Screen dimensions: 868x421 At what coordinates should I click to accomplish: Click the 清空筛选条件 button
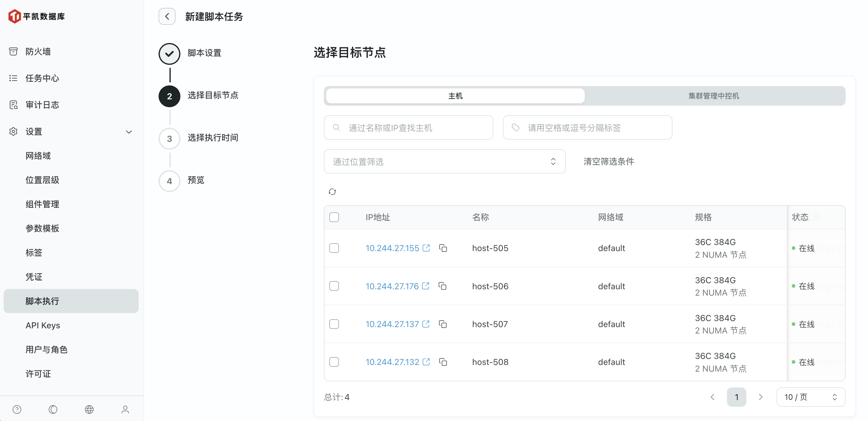(609, 162)
